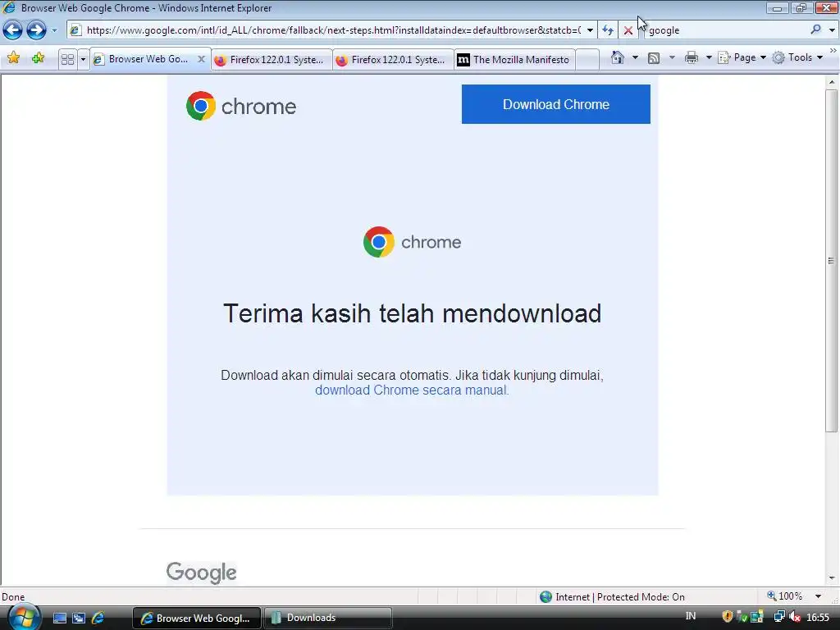Expand the zoom level dropdown arrow
Image resolution: width=840 pixels, height=630 pixels.
coord(818,596)
